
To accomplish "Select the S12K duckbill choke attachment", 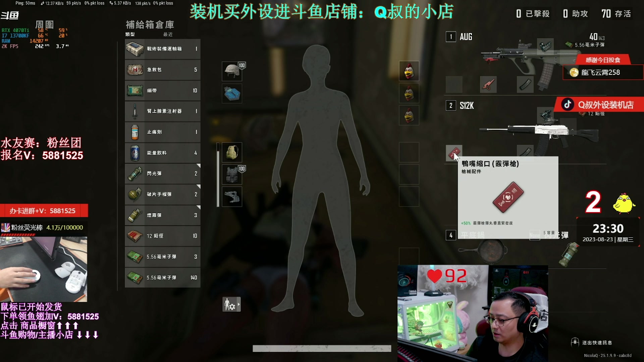I will (x=454, y=153).
